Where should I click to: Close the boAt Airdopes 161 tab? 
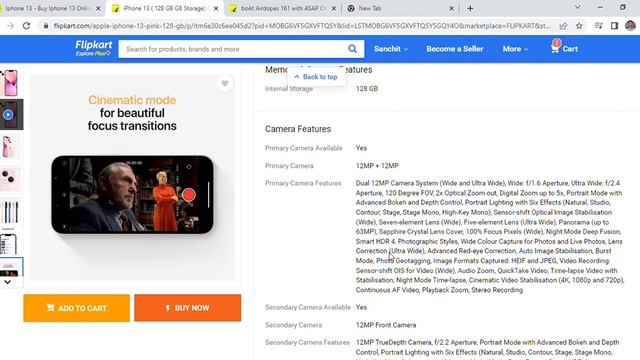tap(333, 8)
